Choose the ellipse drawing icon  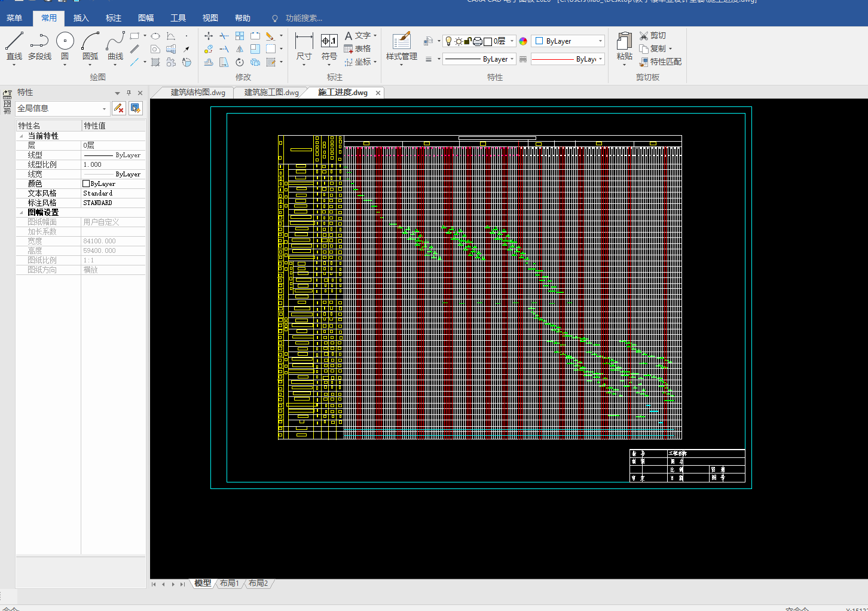click(x=155, y=36)
